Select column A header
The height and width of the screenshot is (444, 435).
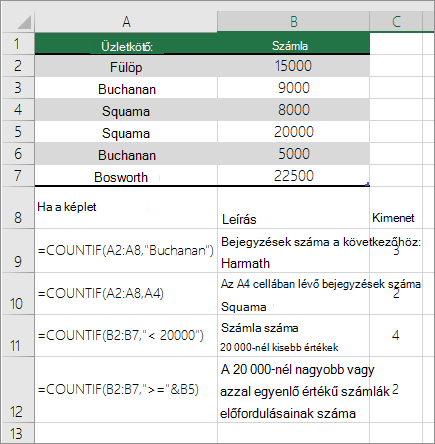[126, 22]
